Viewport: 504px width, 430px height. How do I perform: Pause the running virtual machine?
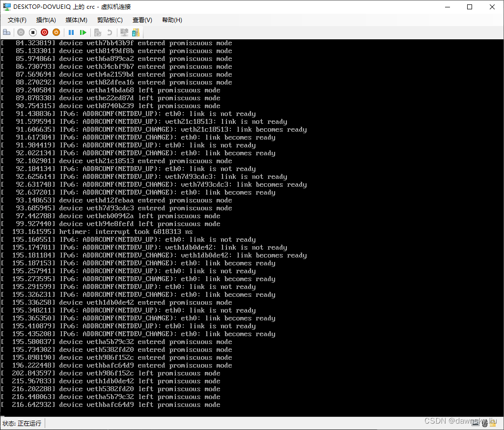click(71, 32)
